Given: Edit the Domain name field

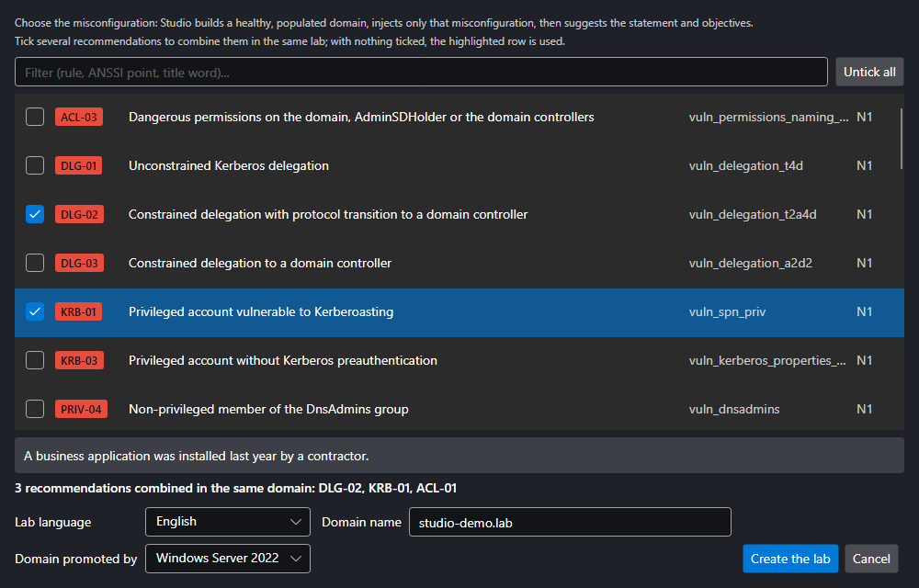Looking at the screenshot, I should pos(570,522).
